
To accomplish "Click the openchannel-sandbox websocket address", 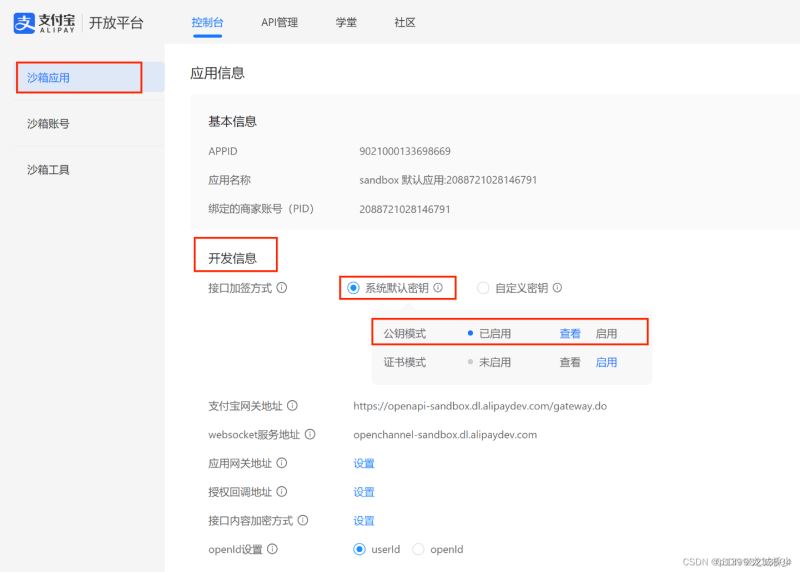I will (x=445, y=435).
